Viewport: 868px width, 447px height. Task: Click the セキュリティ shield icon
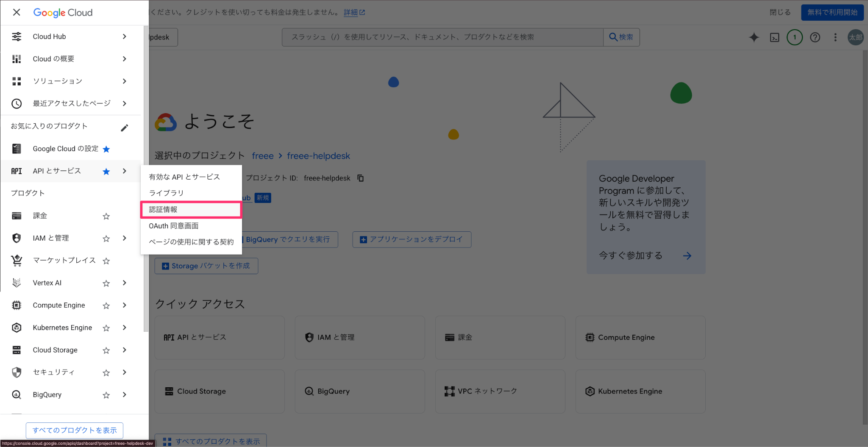(x=17, y=372)
